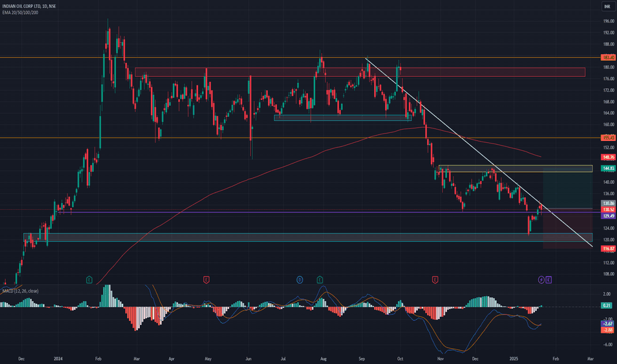Click the INDIAN OIL CORP LTD symbol title

pyautogui.click(x=29, y=7)
